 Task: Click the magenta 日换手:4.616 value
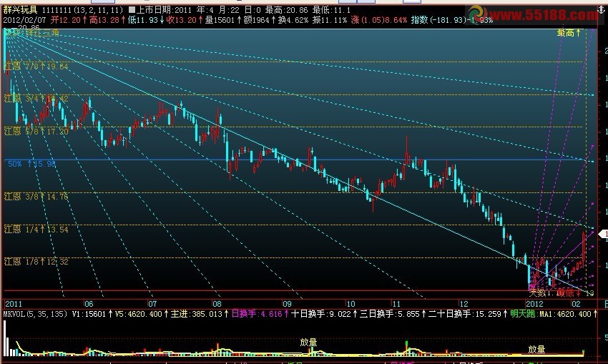256,314
